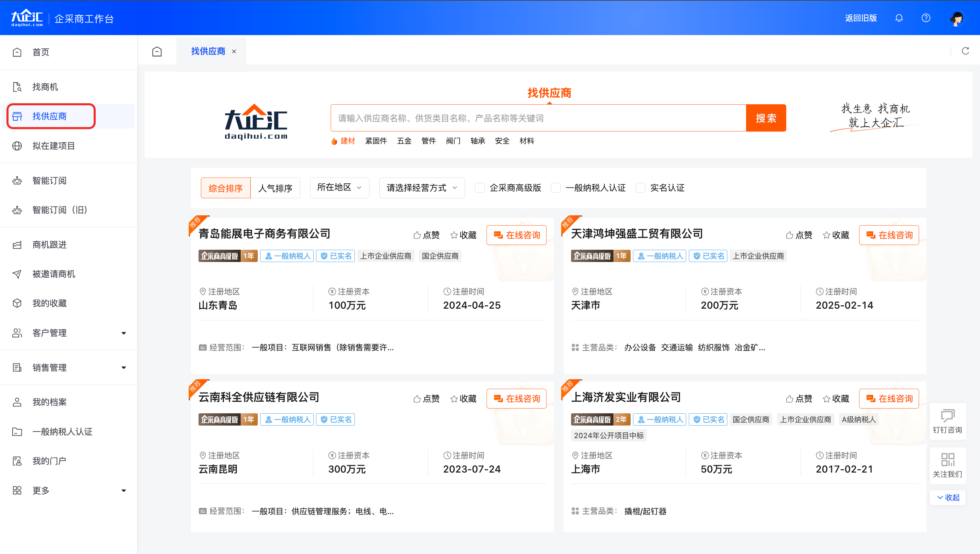Click the 轴承 keyword
This screenshot has width=980, height=554.
(x=477, y=141)
